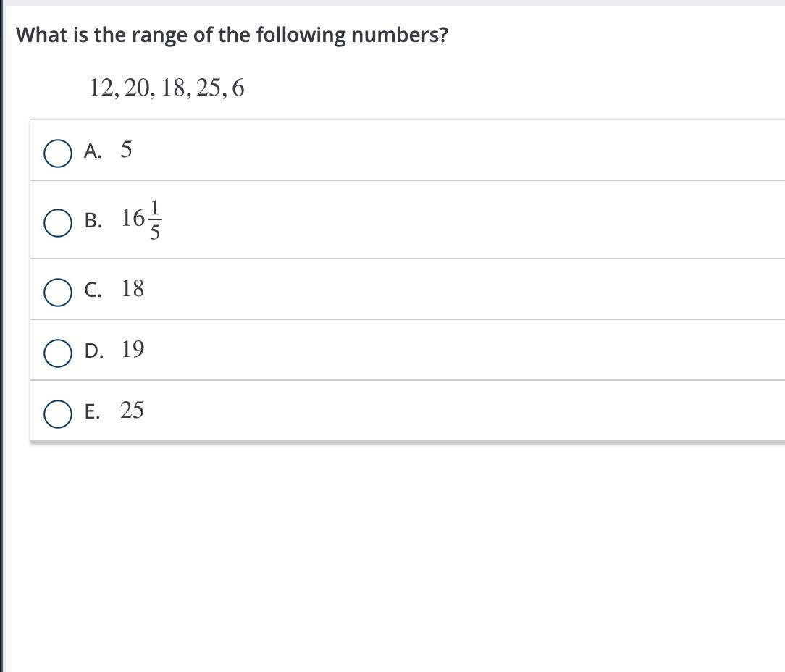
Task: Click the answer value 5 in option A
Action: pos(126,150)
